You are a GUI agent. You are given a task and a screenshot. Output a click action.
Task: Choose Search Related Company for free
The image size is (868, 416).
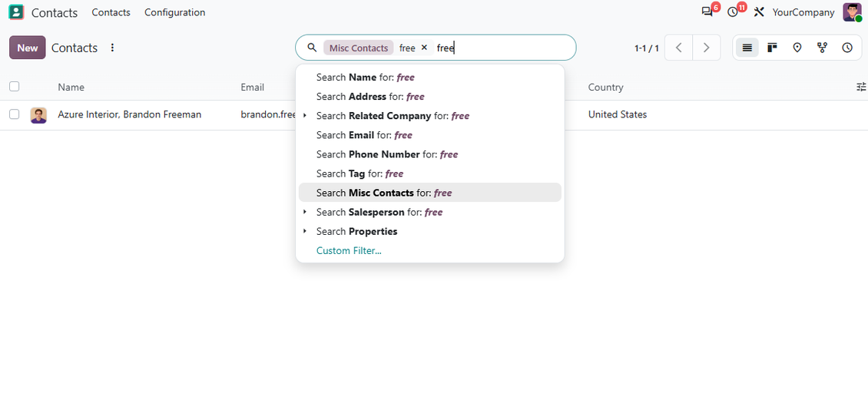pos(430,116)
